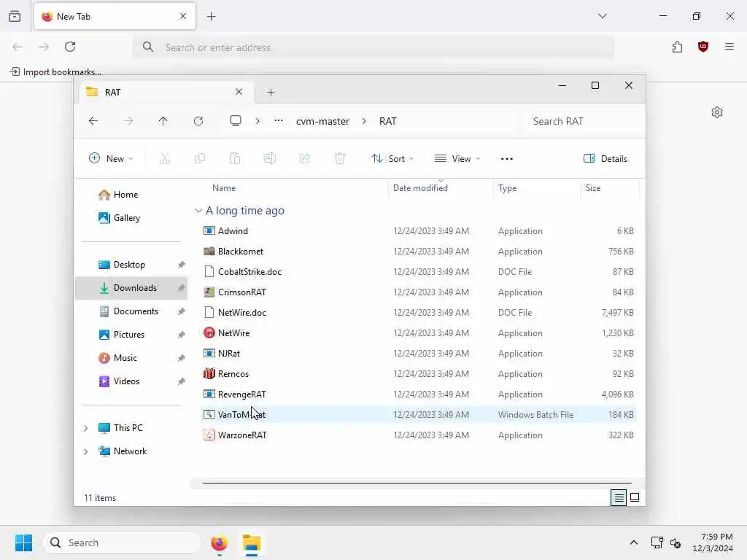Expand the Network tree node
The width and height of the screenshot is (747, 560).
tap(86, 451)
